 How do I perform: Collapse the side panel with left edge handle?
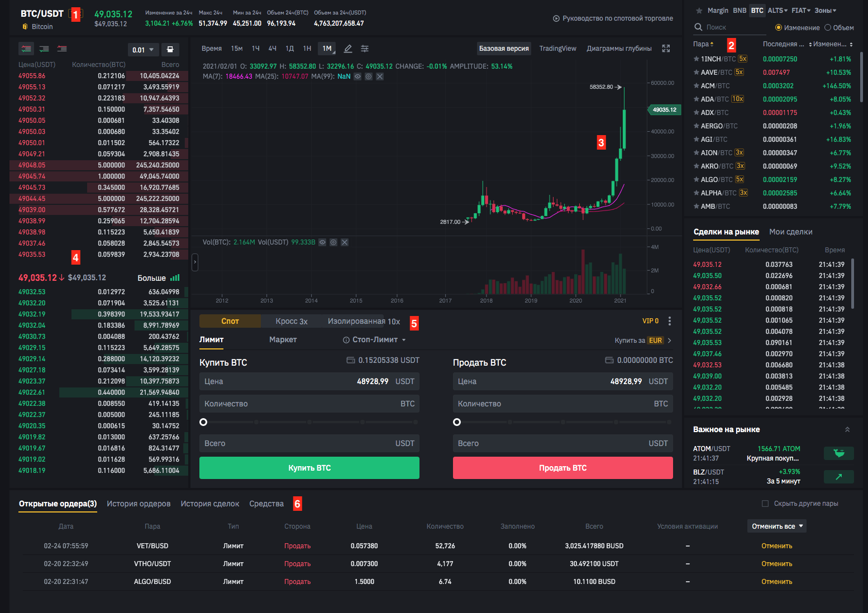[x=195, y=262]
